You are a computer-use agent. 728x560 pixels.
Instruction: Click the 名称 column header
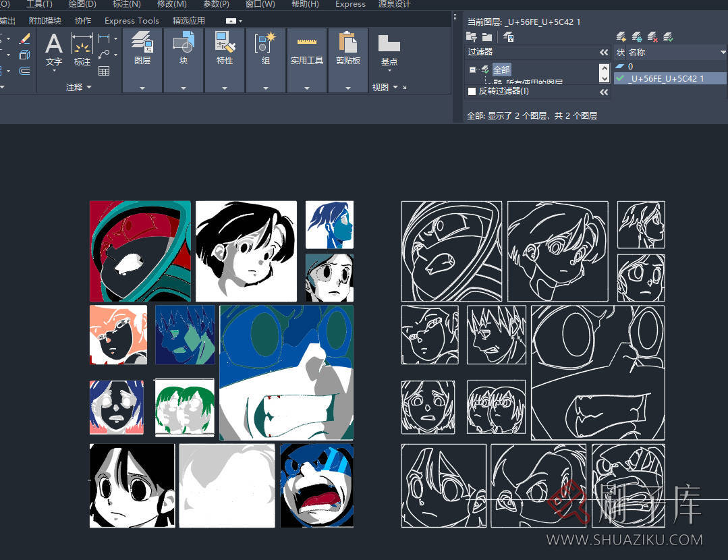point(637,52)
